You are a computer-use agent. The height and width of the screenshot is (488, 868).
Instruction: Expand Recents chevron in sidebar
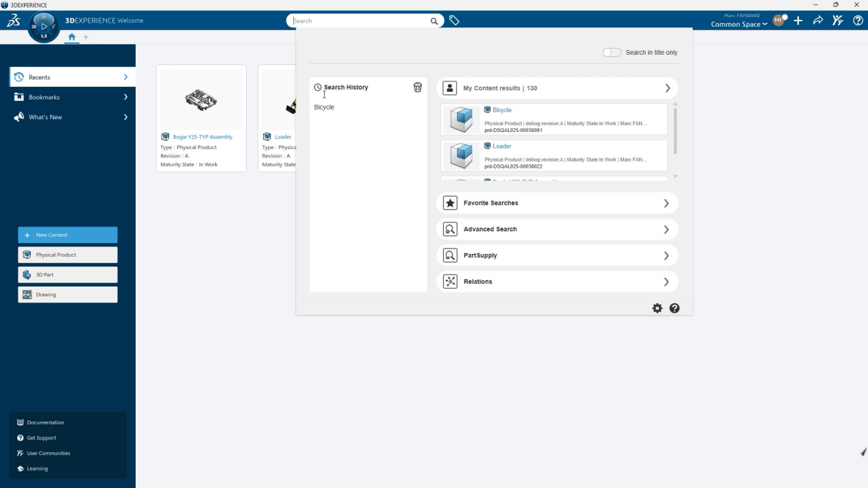125,77
